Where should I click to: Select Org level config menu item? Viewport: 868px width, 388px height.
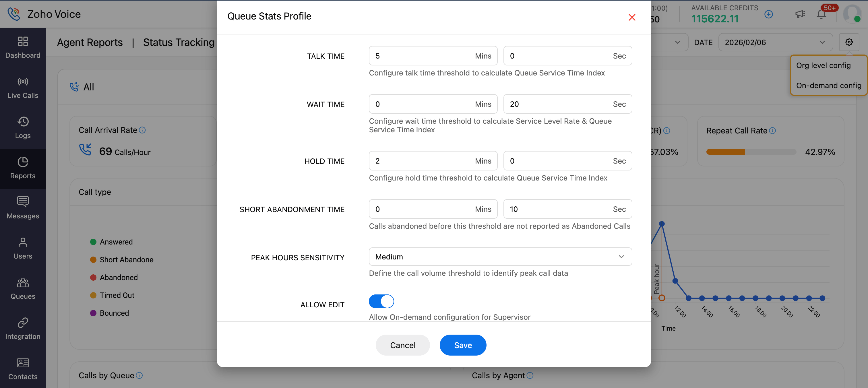(823, 65)
